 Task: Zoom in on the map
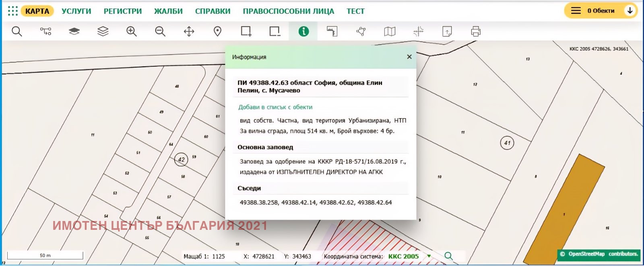click(x=132, y=31)
